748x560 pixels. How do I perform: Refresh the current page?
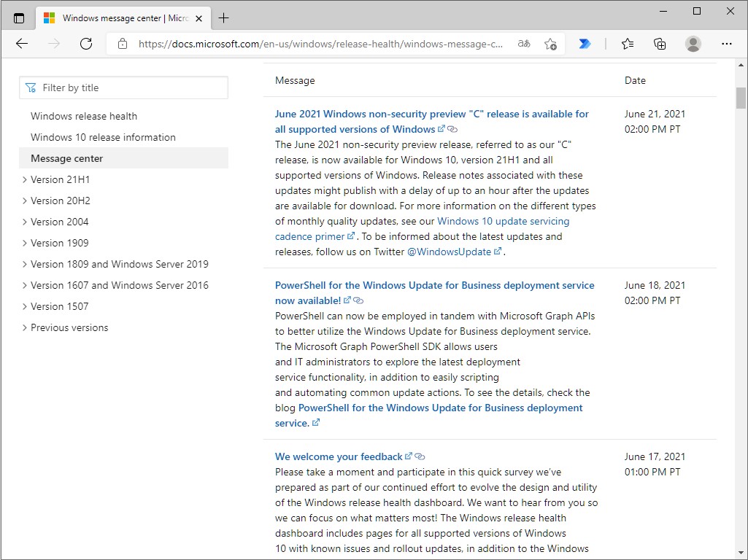pos(85,44)
